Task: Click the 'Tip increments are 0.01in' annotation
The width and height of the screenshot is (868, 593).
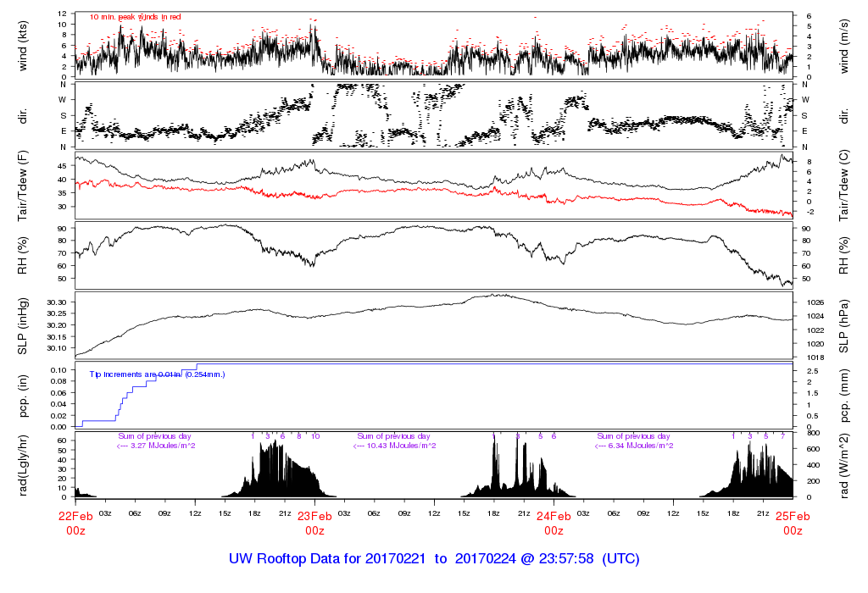Action: (x=136, y=374)
